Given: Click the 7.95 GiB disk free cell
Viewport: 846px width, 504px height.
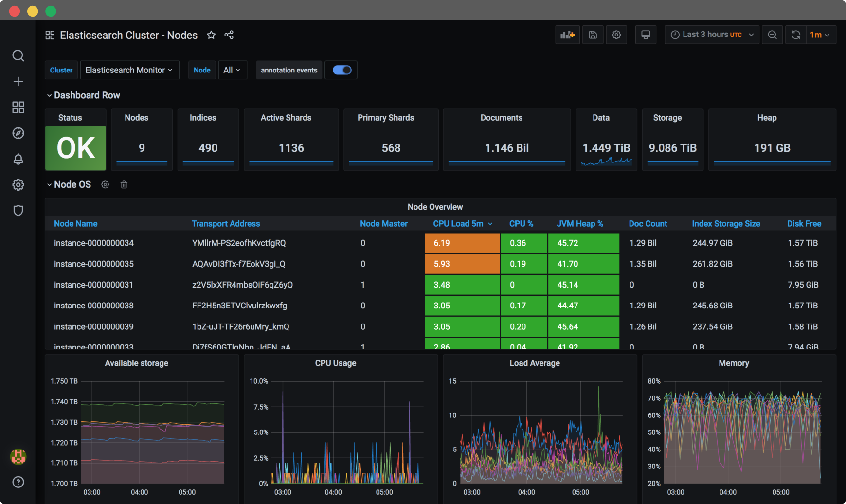Looking at the screenshot, I should pyautogui.click(x=803, y=285).
